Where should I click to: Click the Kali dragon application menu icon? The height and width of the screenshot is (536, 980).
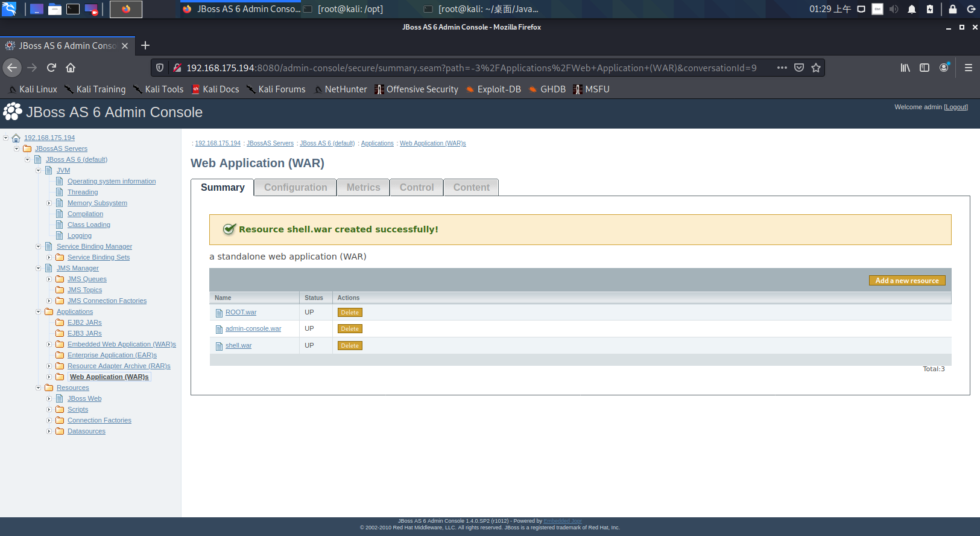9,9
